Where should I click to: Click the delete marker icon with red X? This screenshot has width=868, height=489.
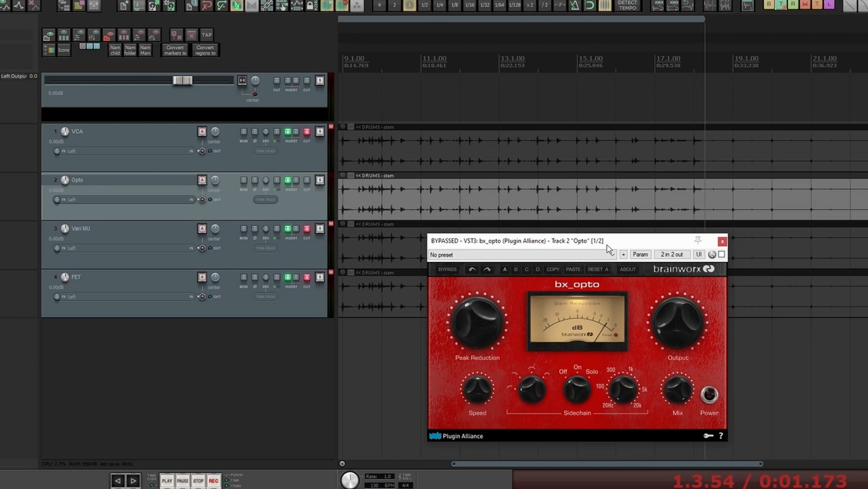click(176, 35)
